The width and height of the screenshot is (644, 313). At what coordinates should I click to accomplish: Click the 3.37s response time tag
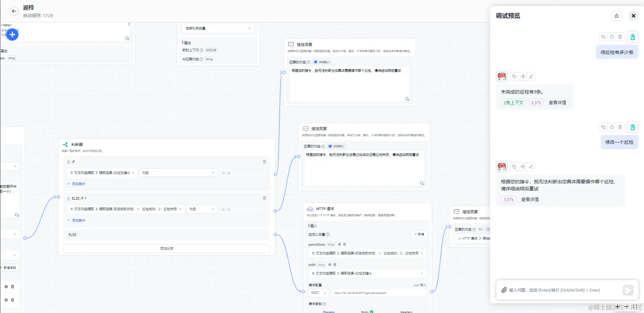(536, 103)
